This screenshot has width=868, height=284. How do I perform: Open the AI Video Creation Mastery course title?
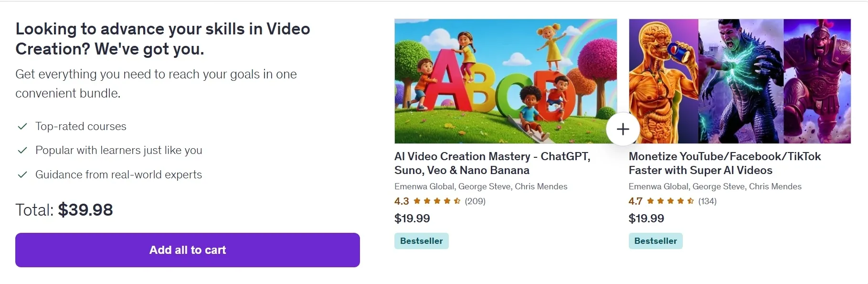pyautogui.click(x=492, y=163)
